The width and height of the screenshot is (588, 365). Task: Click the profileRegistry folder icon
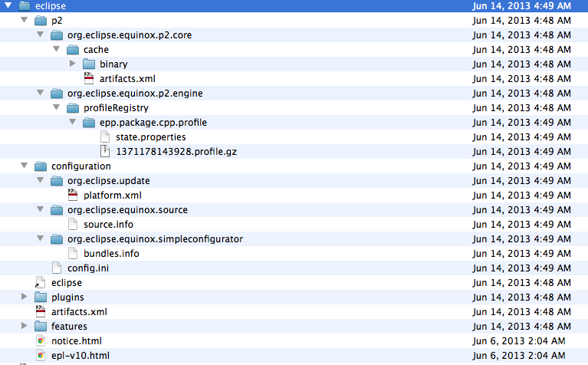click(73, 107)
